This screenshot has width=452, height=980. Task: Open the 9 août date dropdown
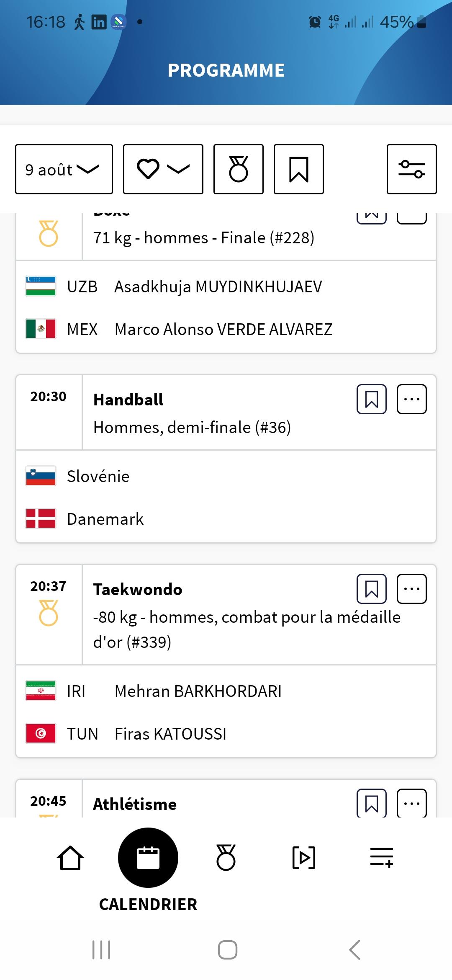pyautogui.click(x=64, y=169)
